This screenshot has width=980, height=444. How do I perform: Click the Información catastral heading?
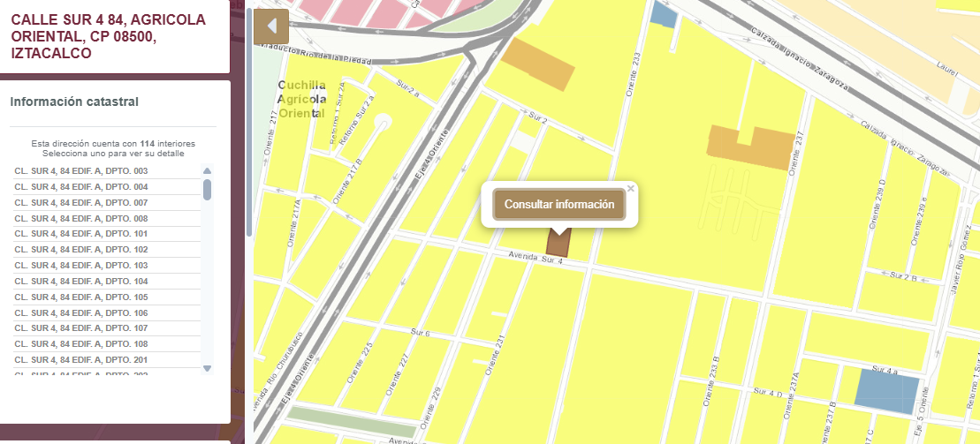[x=74, y=102]
